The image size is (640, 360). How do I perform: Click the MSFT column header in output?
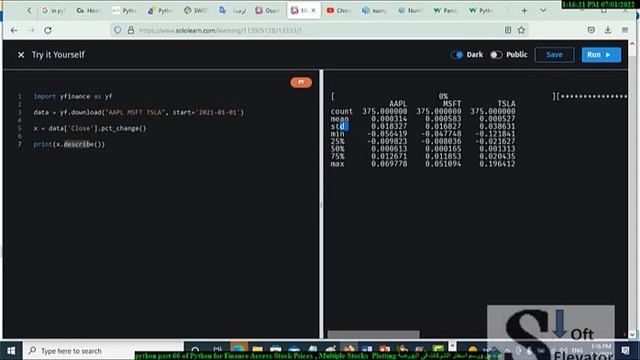click(x=452, y=104)
